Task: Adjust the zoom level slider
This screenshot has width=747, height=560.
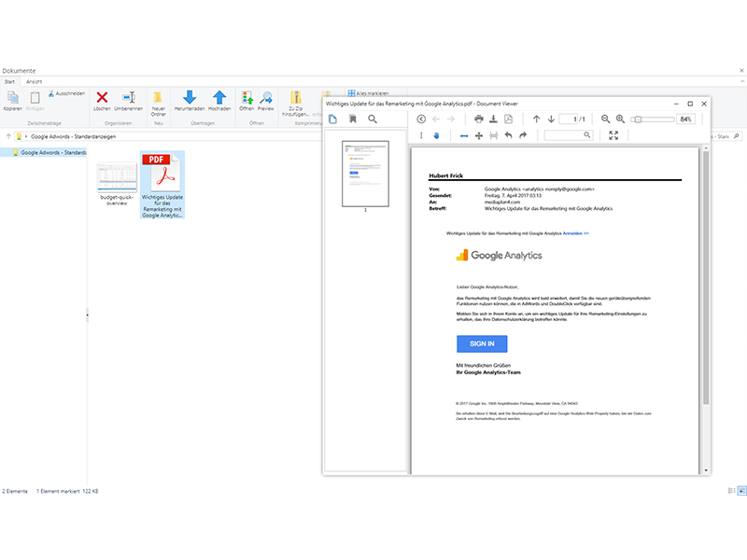Action: click(637, 119)
